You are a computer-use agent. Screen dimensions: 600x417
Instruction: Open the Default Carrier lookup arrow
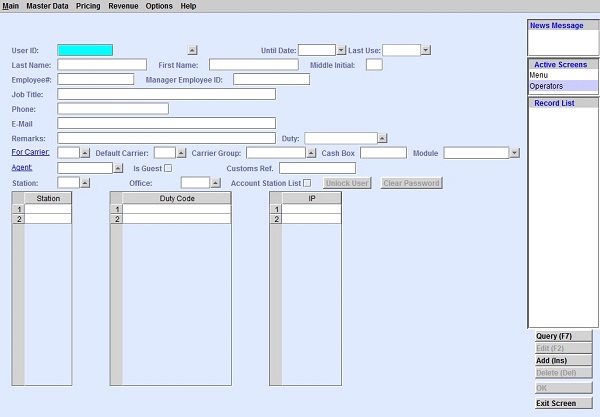click(181, 153)
